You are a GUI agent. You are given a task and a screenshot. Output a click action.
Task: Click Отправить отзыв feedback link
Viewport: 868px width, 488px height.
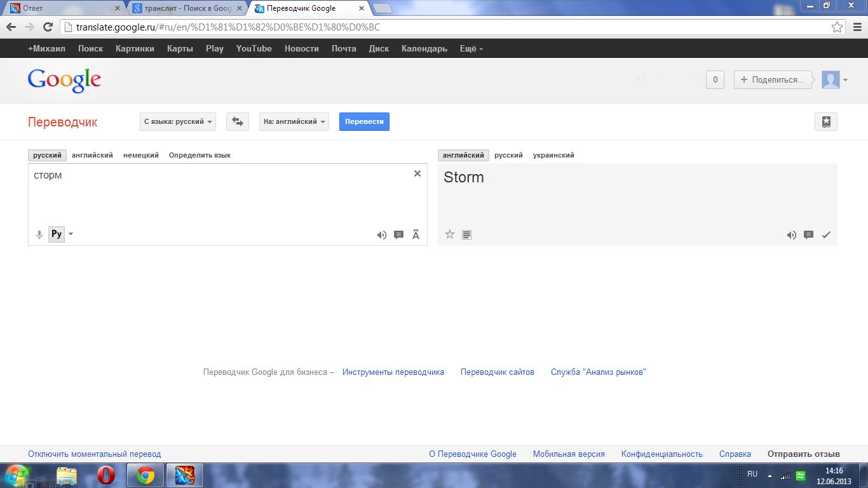[804, 454]
